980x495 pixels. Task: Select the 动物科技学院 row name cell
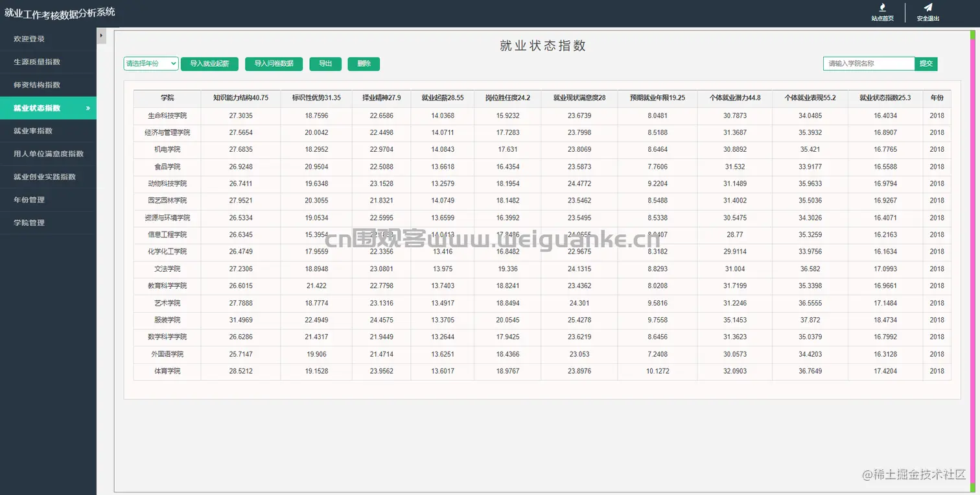coord(167,184)
